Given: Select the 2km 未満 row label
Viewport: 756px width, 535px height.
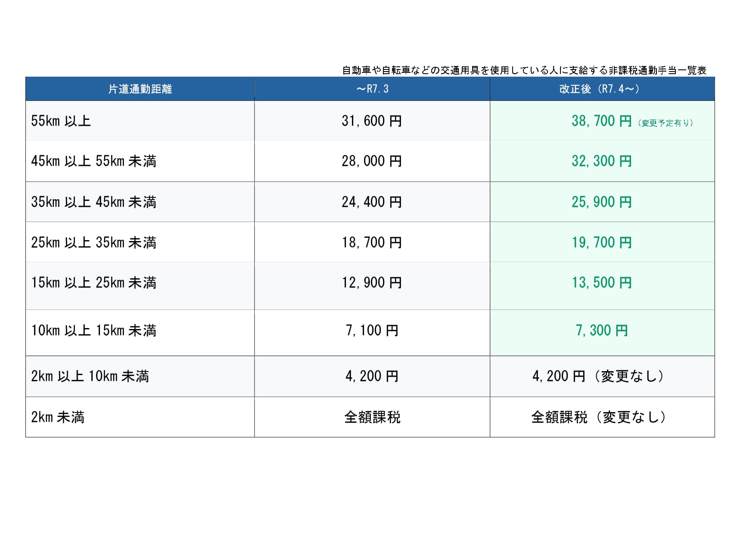Looking at the screenshot, I should pos(58,417).
